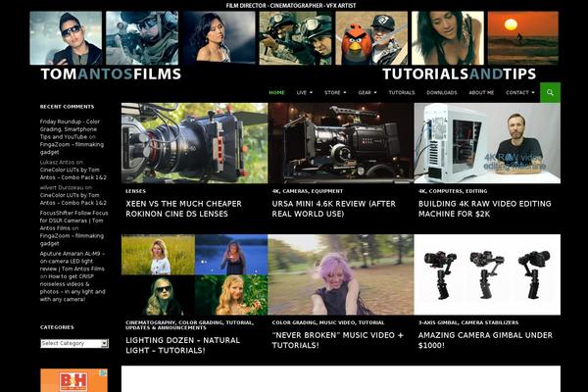This screenshot has height=392, width=588.
Task: Expand the STORE menu dropdown
Action: (x=335, y=93)
